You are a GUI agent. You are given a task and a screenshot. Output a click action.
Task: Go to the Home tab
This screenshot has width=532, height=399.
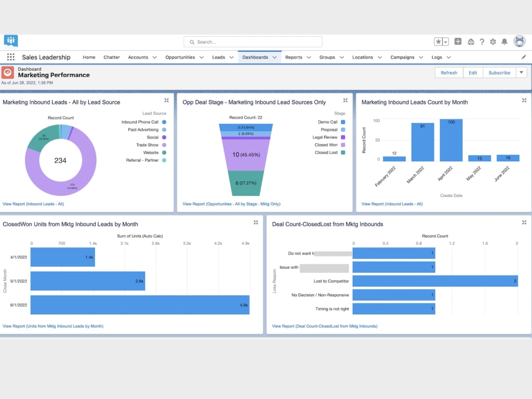tap(88, 57)
